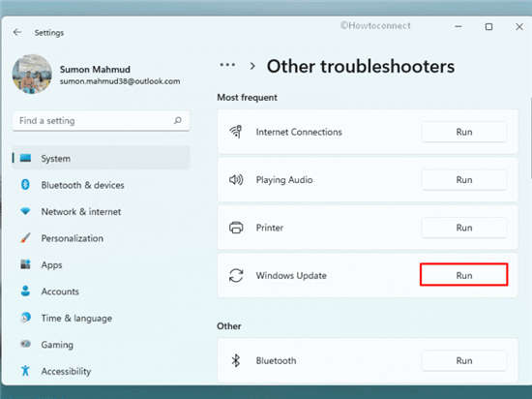The image size is (532, 399).
Task: Click the Apps sidebar icon
Action: [25, 264]
